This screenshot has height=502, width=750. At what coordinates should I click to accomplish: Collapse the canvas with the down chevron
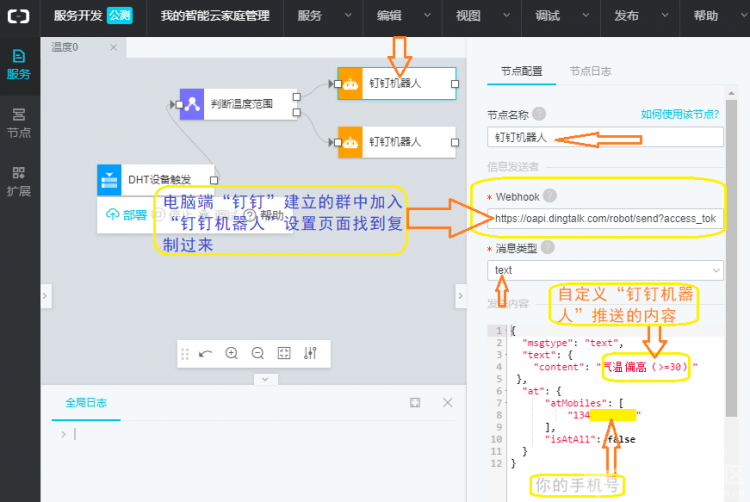[265, 379]
